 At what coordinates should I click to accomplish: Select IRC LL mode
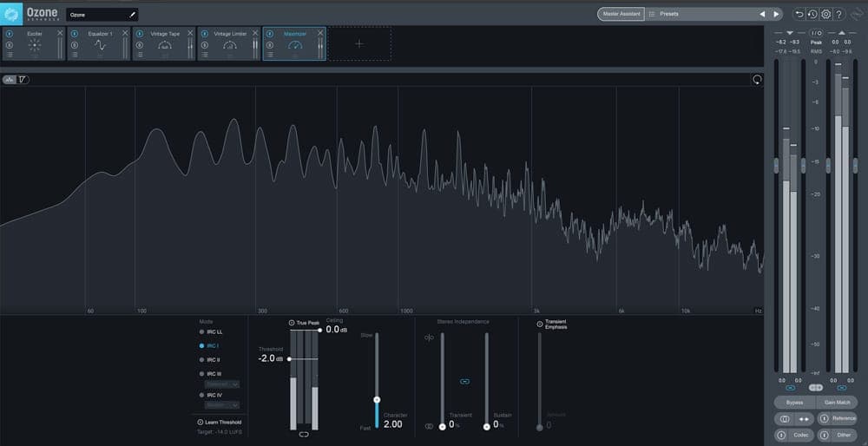pos(211,332)
